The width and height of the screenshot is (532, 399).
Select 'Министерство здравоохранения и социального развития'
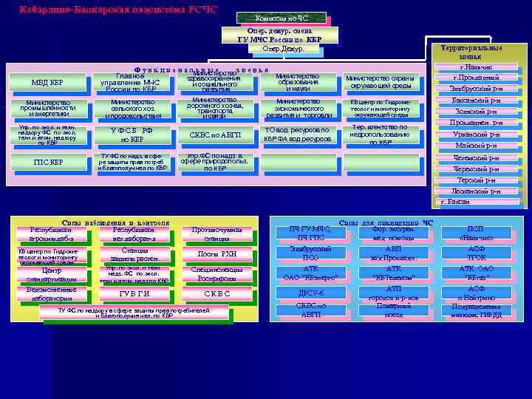[215, 82]
